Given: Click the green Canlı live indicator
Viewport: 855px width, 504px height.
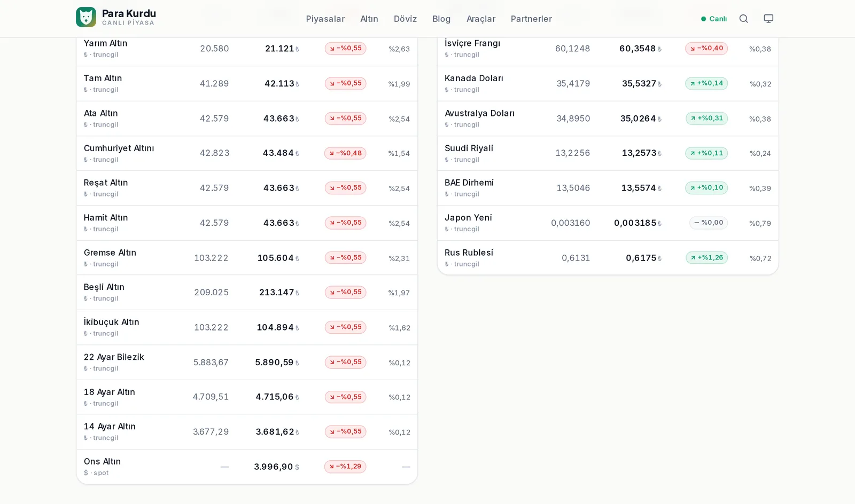Looking at the screenshot, I should click(x=714, y=19).
